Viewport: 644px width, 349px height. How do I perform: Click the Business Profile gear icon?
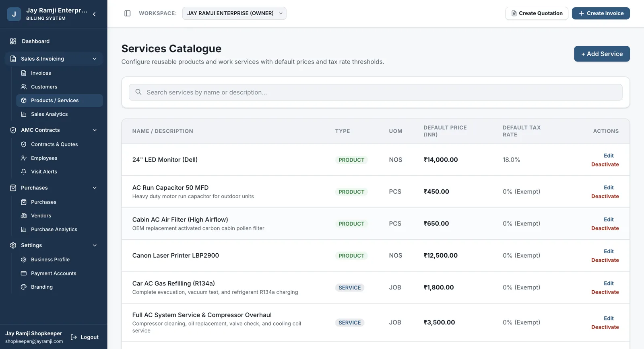pyautogui.click(x=24, y=260)
